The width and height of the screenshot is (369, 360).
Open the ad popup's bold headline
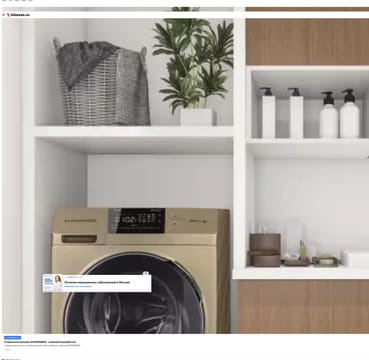pos(97,282)
